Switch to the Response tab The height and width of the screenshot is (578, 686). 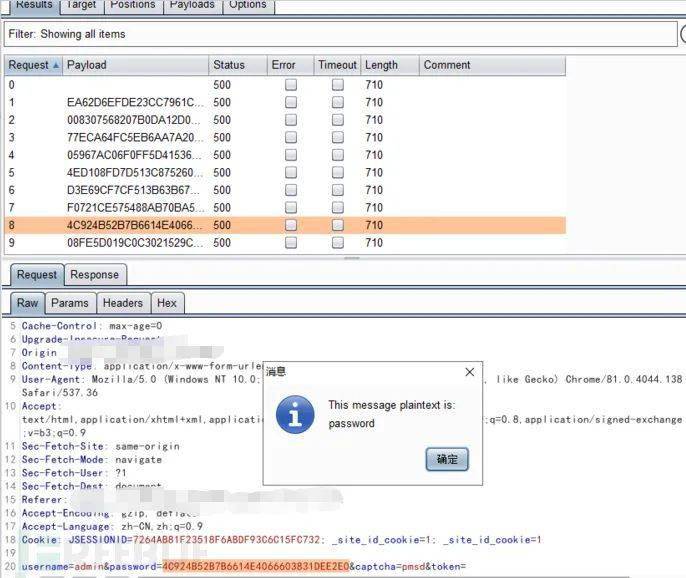point(94,275)
